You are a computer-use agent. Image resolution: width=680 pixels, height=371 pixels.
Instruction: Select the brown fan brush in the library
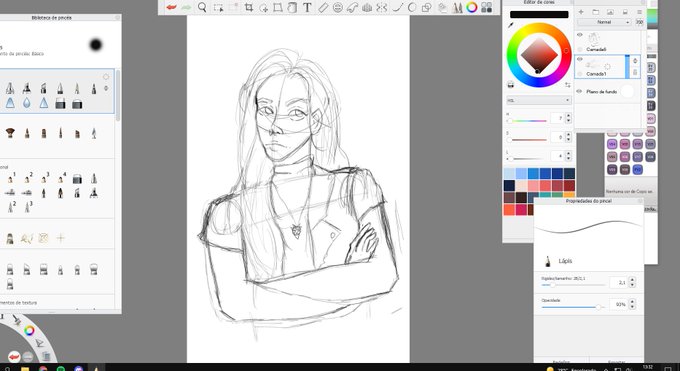coord(10,133)
